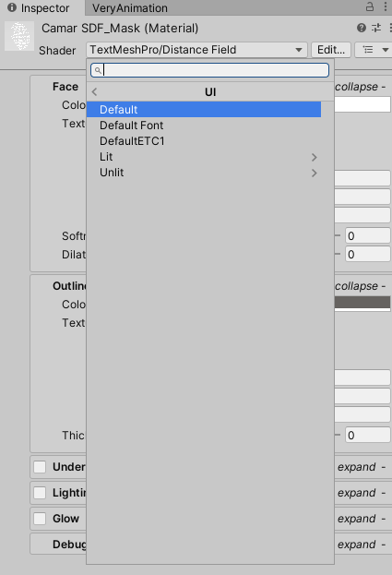Enable the Lighting checkbox
This screenshot has width=392, height=575.
point(40,493)
